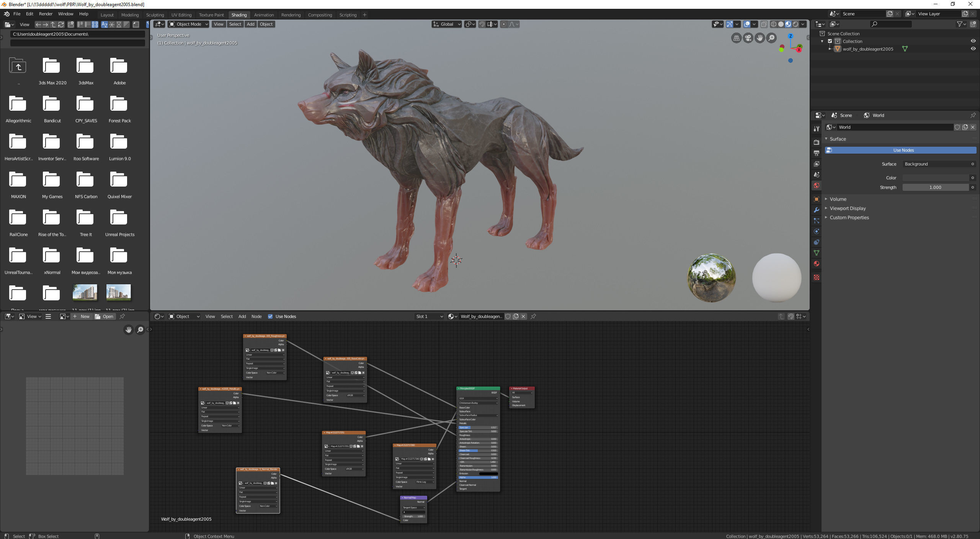
Task: Open the Global transform orientation dropdown
Action: [x=446, y=24]
